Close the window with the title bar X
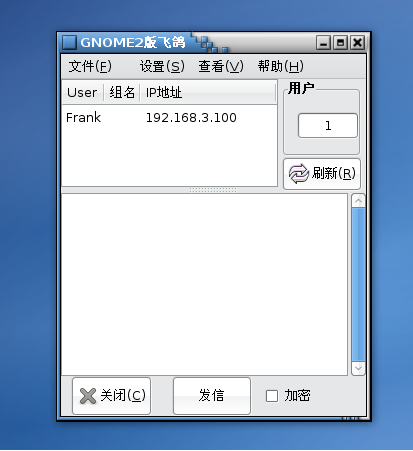 (x=357, y=43)
